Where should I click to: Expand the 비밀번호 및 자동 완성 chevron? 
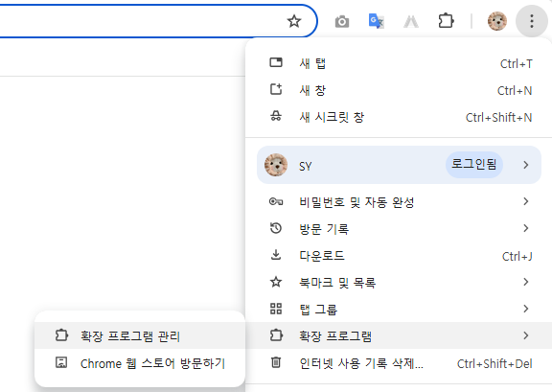[525, 201]
